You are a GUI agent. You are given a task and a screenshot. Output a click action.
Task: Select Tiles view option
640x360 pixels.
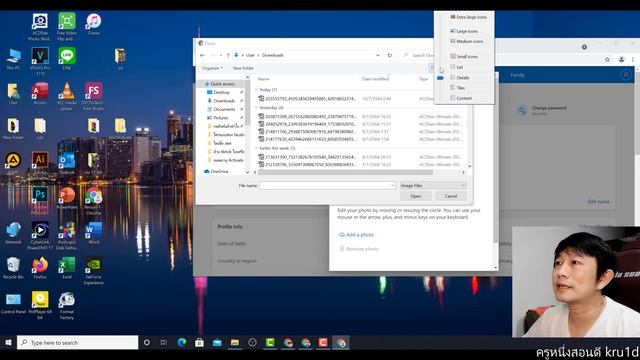458,88
